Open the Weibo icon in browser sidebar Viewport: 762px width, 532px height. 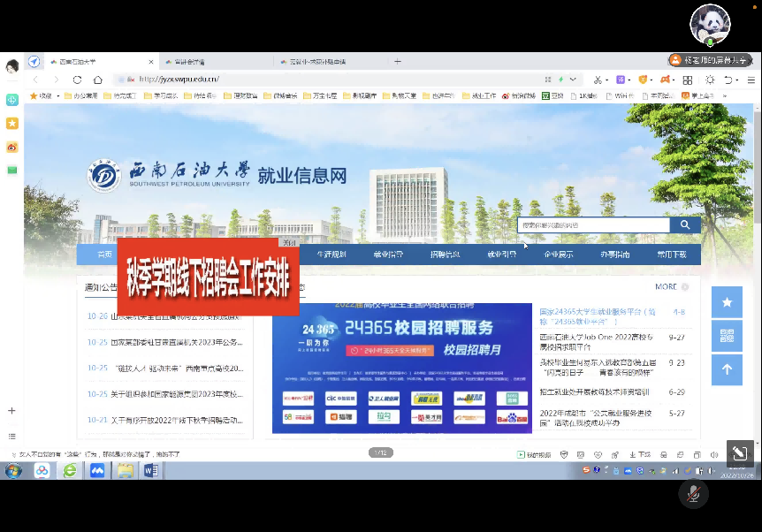pos(12,147)
